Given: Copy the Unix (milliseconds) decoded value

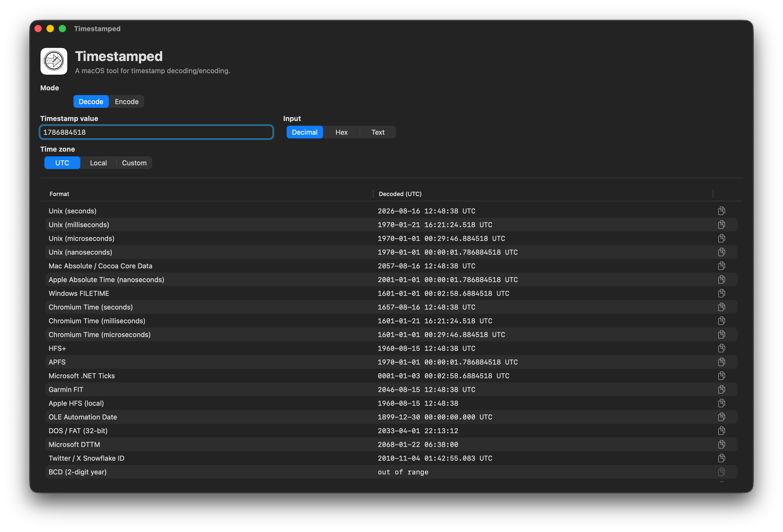Looking at the screenshot, I should (x=721, y=225).
